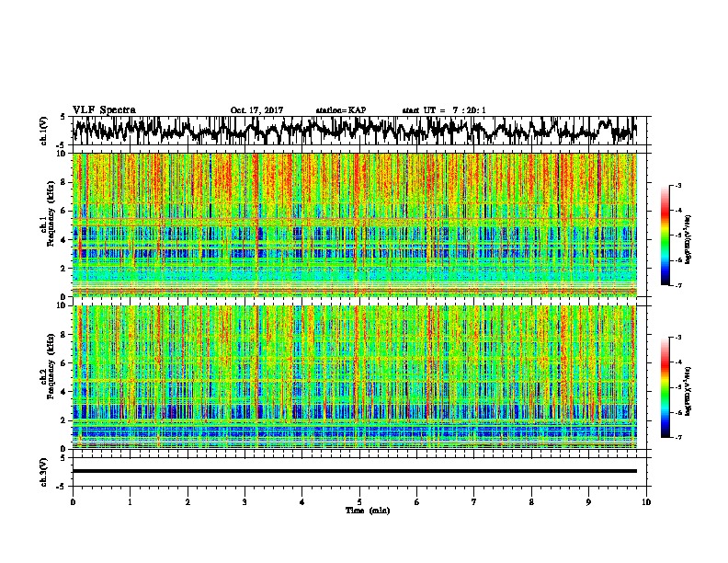728x563 pixels.
Task: Click time axis tick label "7"
Action: (474, 502)
